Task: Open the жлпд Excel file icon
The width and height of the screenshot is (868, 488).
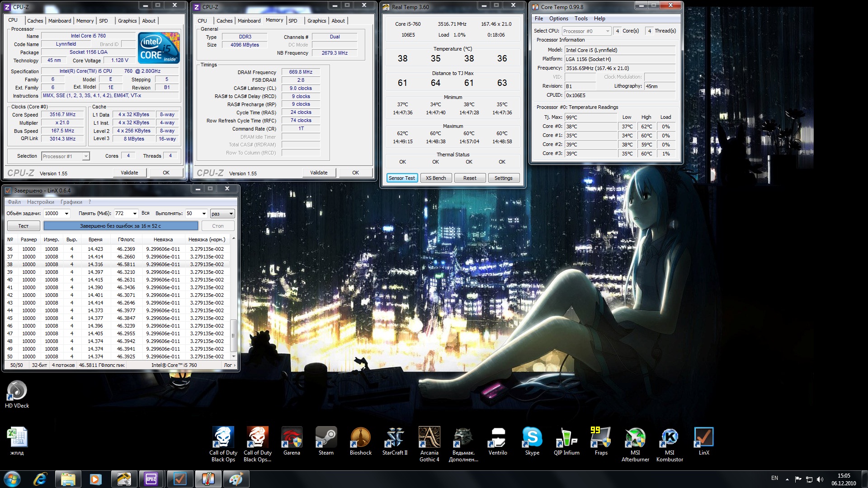Action: pos(17,441)
